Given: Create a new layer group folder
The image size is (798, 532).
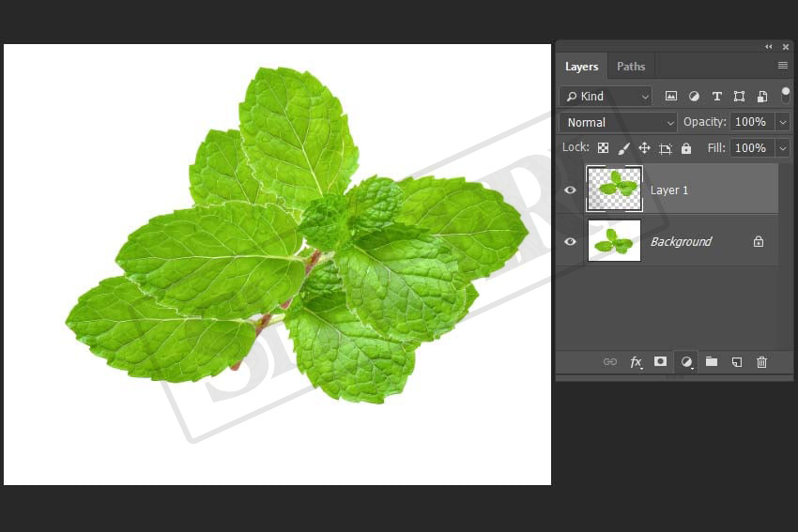Looking at the screenshot, I should tap(712, 362).
